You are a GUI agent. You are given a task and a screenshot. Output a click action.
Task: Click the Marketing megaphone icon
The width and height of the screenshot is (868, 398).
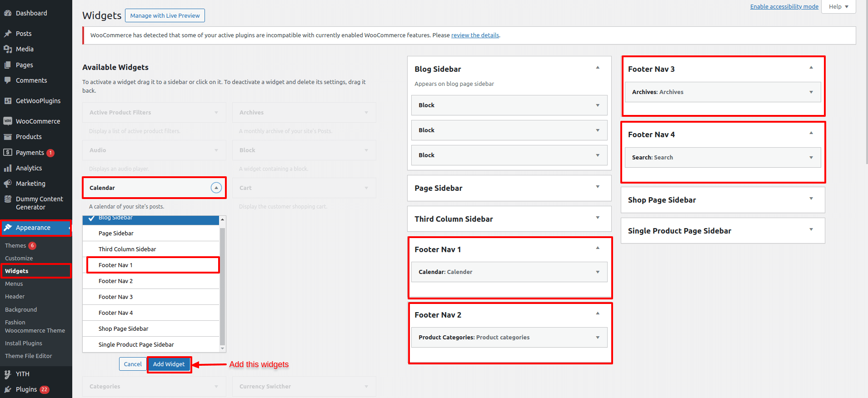pos(8,184)
